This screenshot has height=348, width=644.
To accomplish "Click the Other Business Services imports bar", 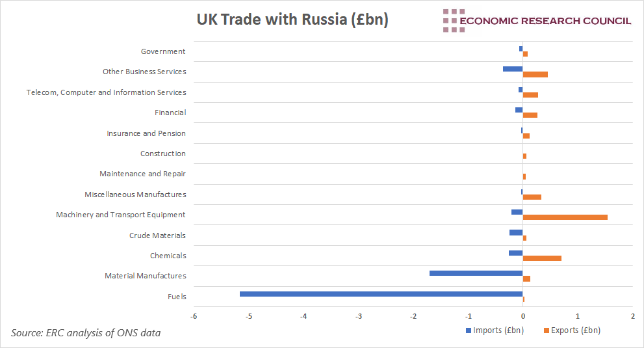I will 513,69.
